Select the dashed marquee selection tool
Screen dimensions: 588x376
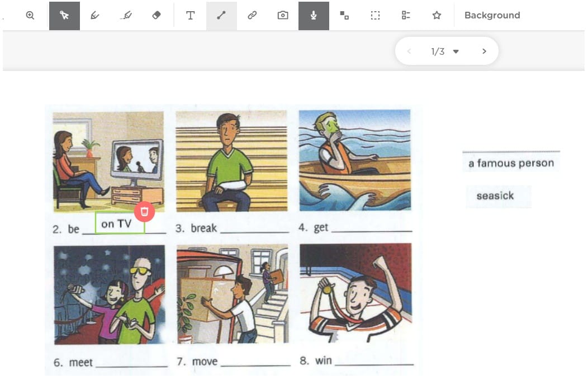pyautogui.click(x=375, y=16)
